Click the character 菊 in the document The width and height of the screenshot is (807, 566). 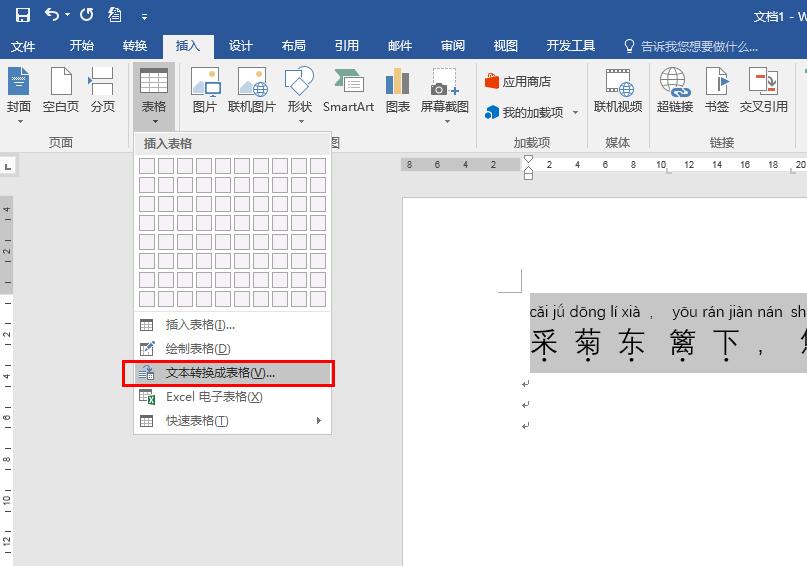[588, 342]
